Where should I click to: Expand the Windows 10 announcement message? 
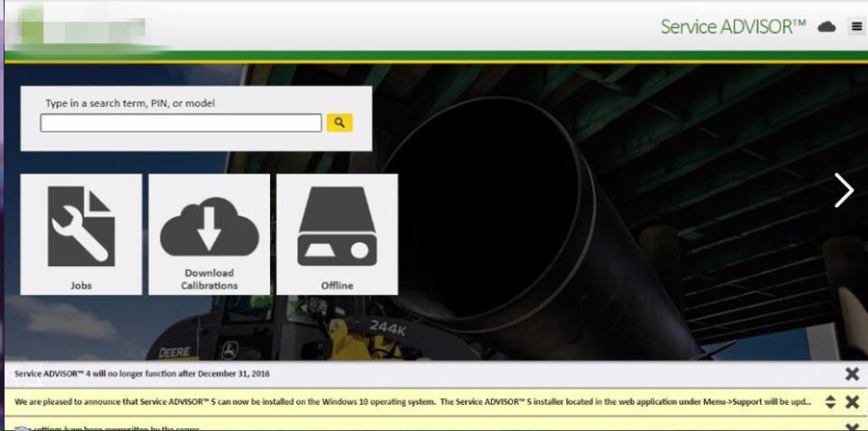point(829,402)
